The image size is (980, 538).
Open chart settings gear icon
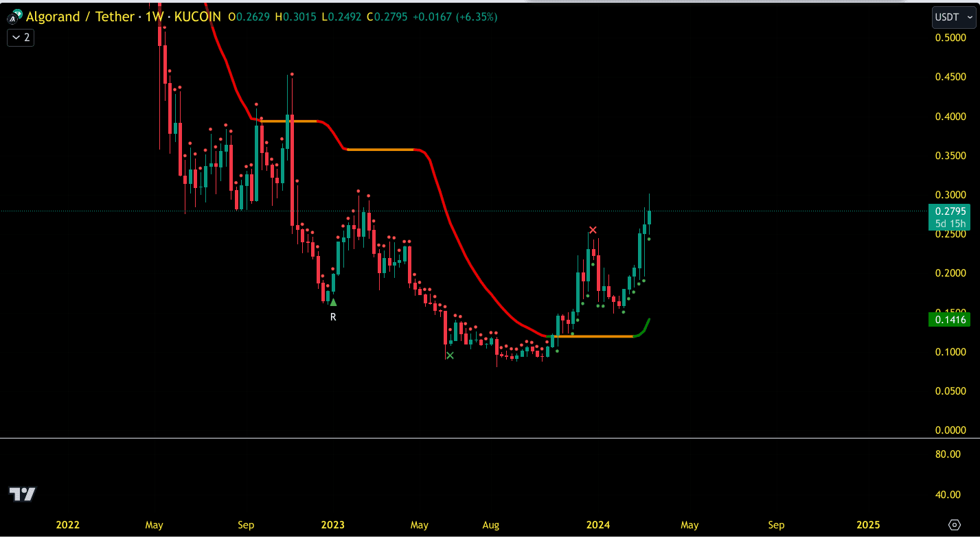click(x=954, y=525)
